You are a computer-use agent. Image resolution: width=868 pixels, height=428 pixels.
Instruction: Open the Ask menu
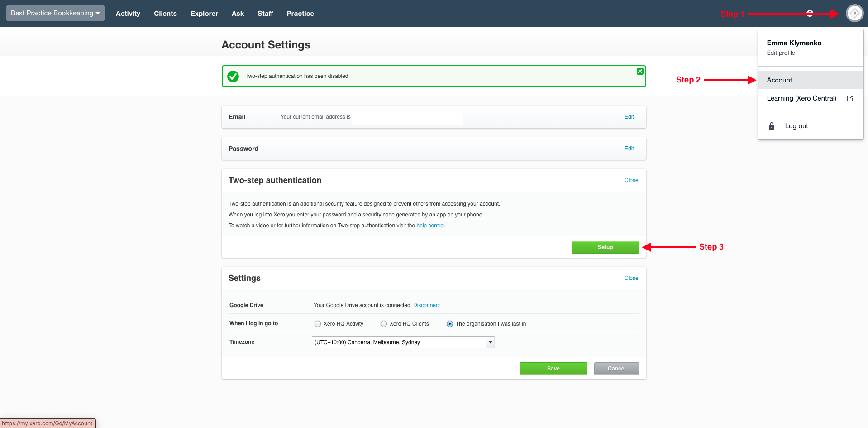coord(238,14)
